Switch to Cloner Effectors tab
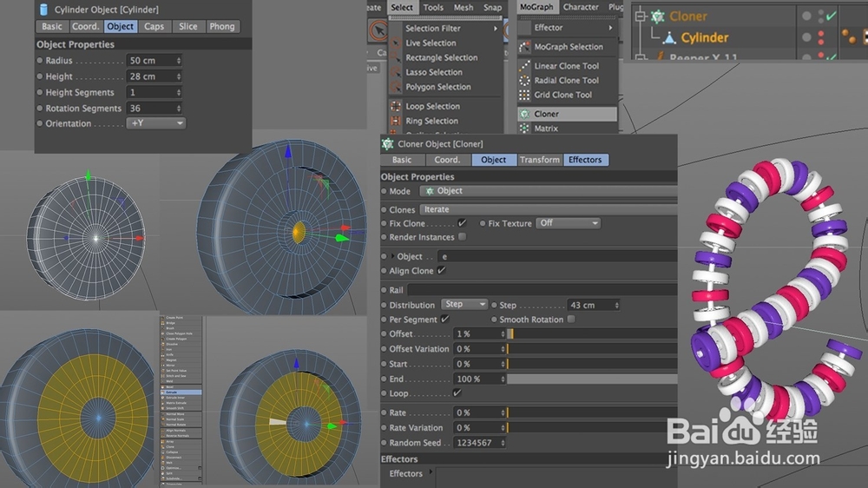Screen dimensions: 868x488 [x=585, y=160]
